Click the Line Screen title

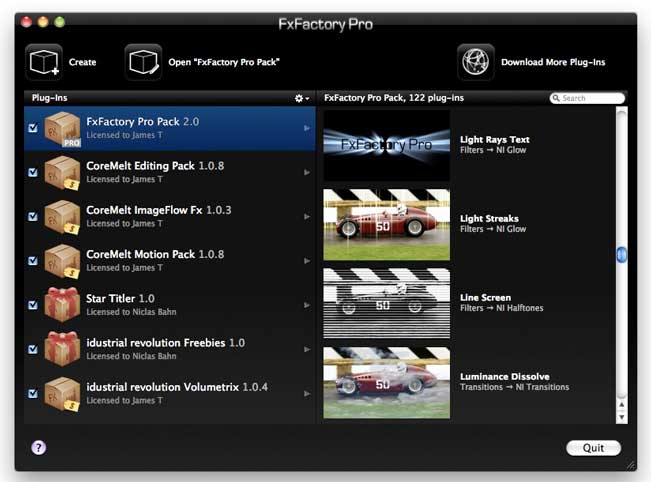[x=485, y=298]
